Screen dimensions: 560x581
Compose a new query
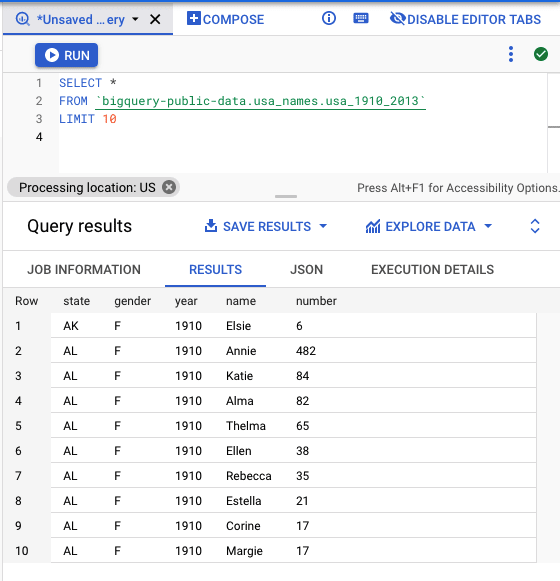225,19
